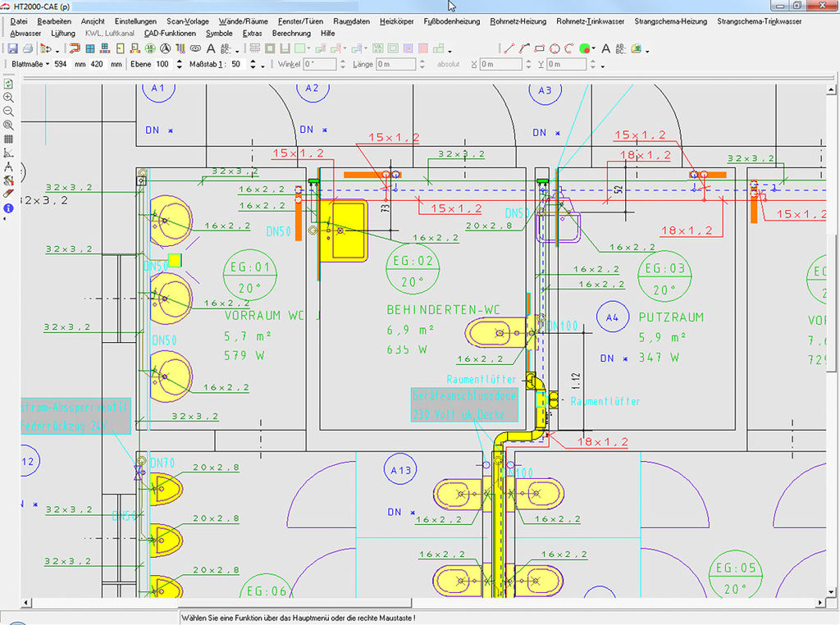Select the eraser tool in left sidebar

(x=8, y=194)
